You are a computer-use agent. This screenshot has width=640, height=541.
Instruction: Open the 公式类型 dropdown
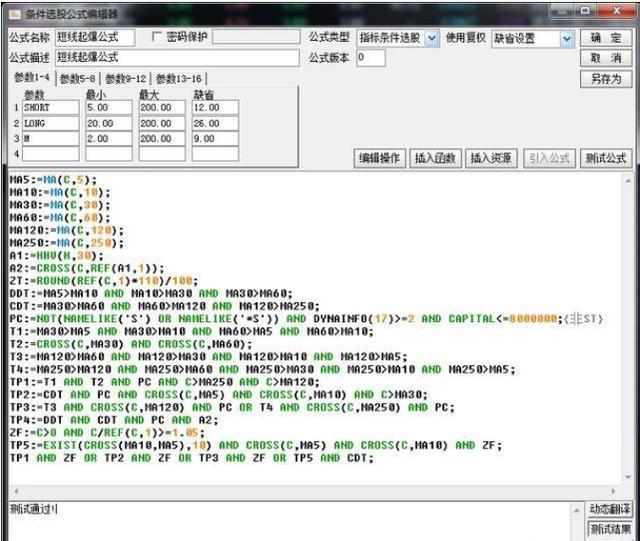[x=432, y=38]
